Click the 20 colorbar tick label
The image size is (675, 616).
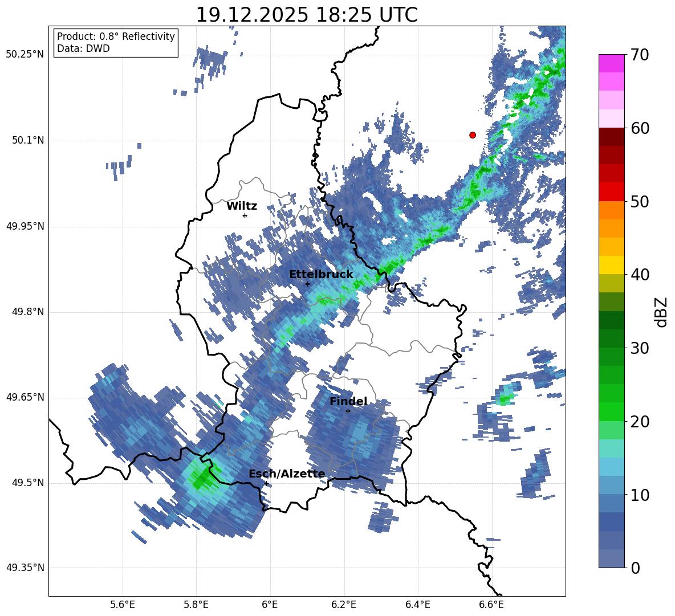point(639,422)
